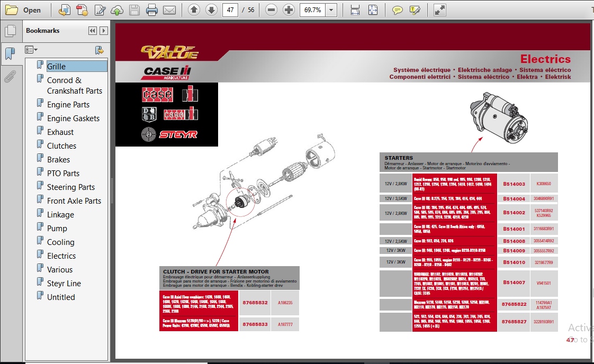Image resolution: width=594 pixels, height=364 pixels.
Task: Click the save floppy disk icon
Action: click(x=134, y=10)
